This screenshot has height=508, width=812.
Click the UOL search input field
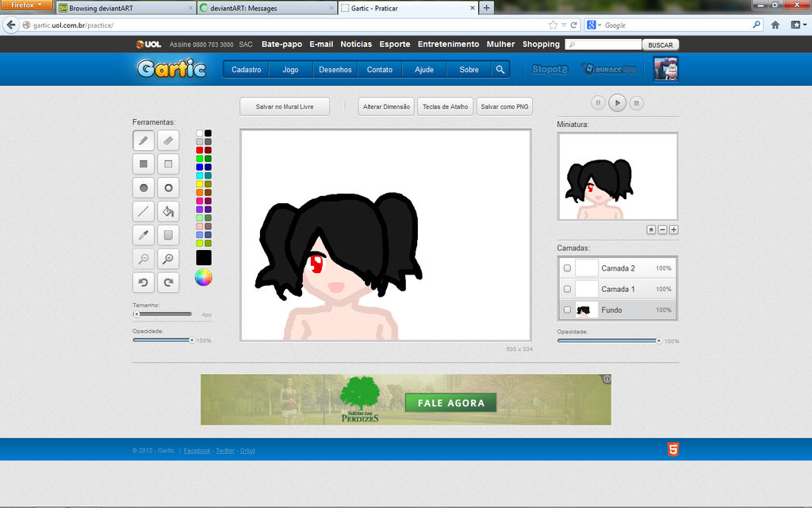(603, 44)
